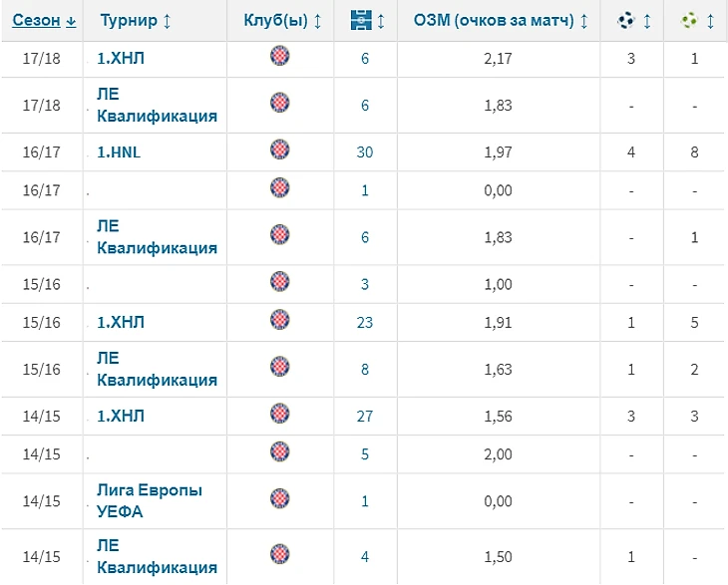This screenshot has width=728, height=585.
Task: Select the club crest in the 15/16 1.ХНЛ row
Action: [280, 320]
